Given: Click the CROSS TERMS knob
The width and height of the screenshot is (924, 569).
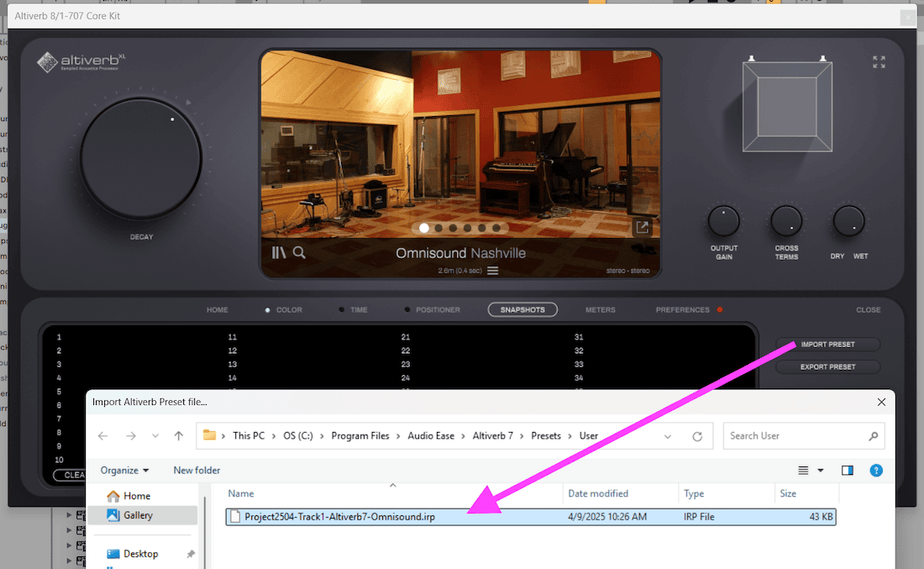Looking at the screenshot, I should click(x=786, y=221).
